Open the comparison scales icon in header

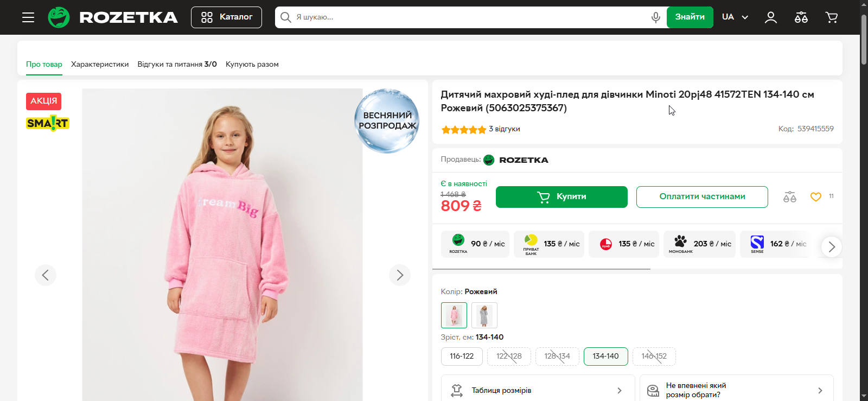[801, 17]
